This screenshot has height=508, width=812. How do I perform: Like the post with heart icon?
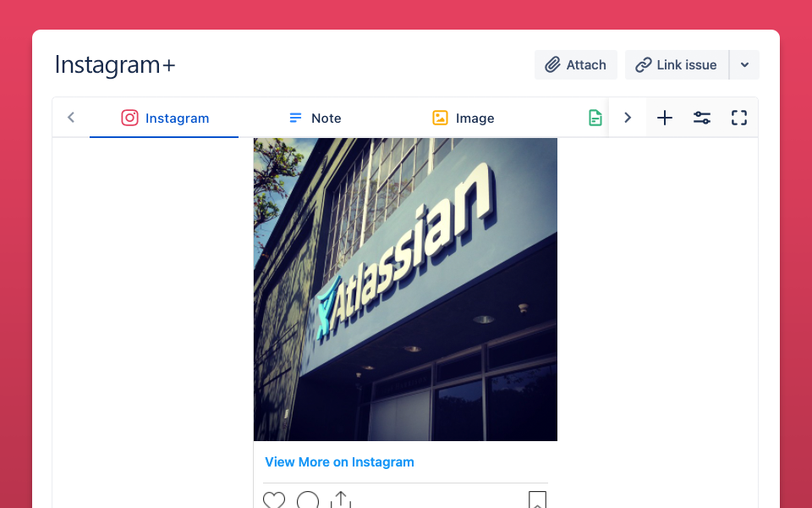(x=274, y=500)
